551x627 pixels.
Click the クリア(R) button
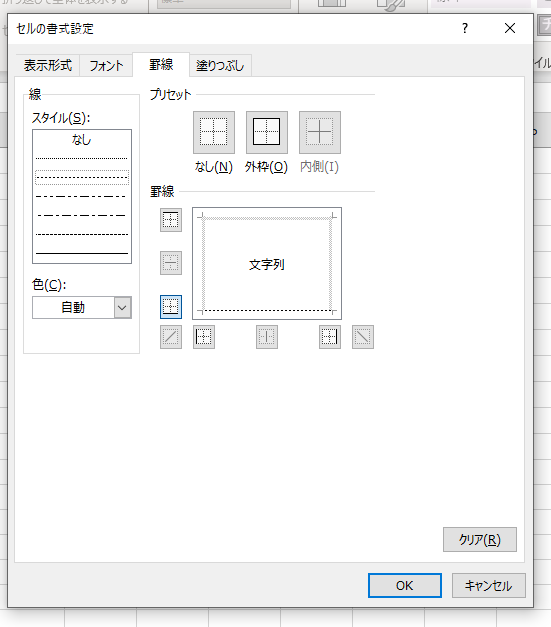(480, 540)
